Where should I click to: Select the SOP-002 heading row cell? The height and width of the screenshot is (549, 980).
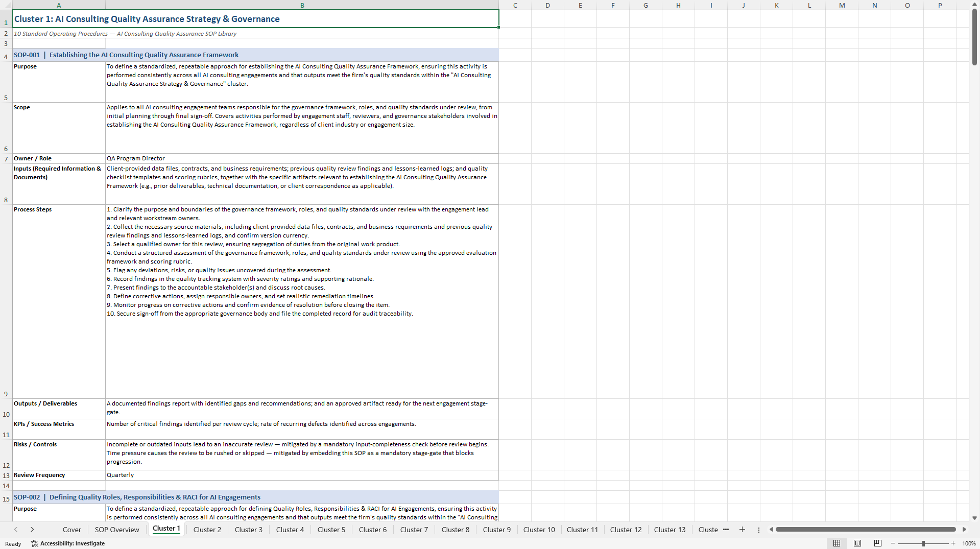(x=255, y=497)
